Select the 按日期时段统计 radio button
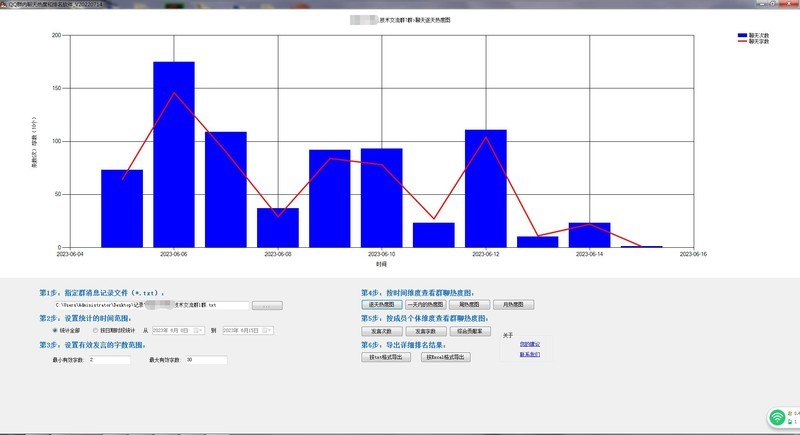 pyautogui.click(x=95, y=329)
